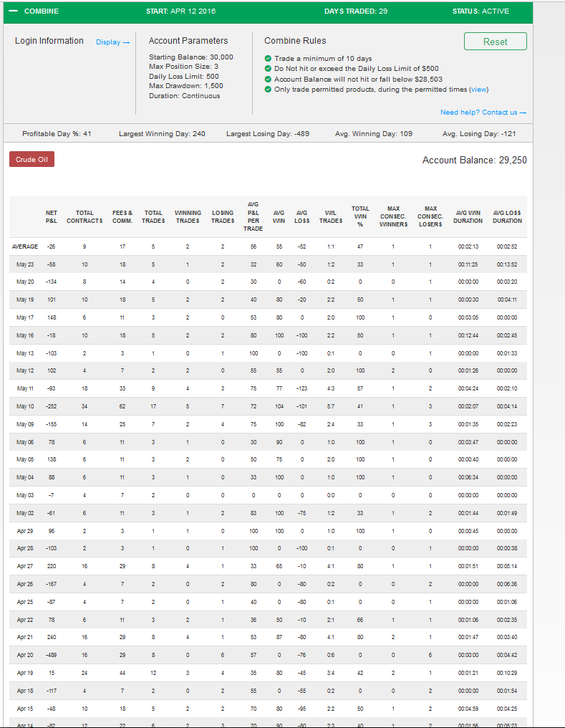Click the WINNING TRADES column header

[188, 217]
